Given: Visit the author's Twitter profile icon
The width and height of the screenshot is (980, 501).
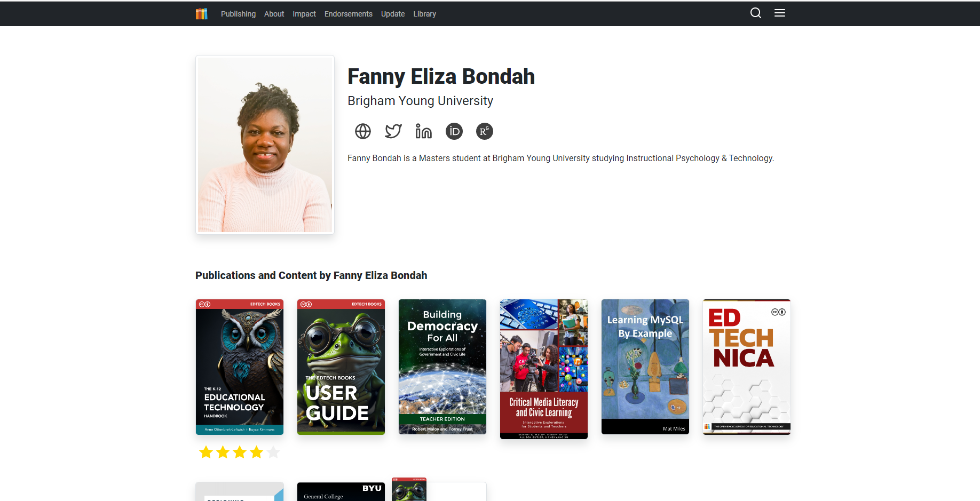Looking at the screenshot, I should [x=393, y=131].
